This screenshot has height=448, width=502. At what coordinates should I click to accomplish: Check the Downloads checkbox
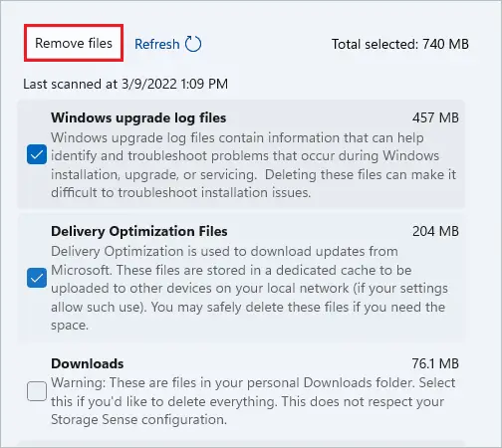pos(37,391)
